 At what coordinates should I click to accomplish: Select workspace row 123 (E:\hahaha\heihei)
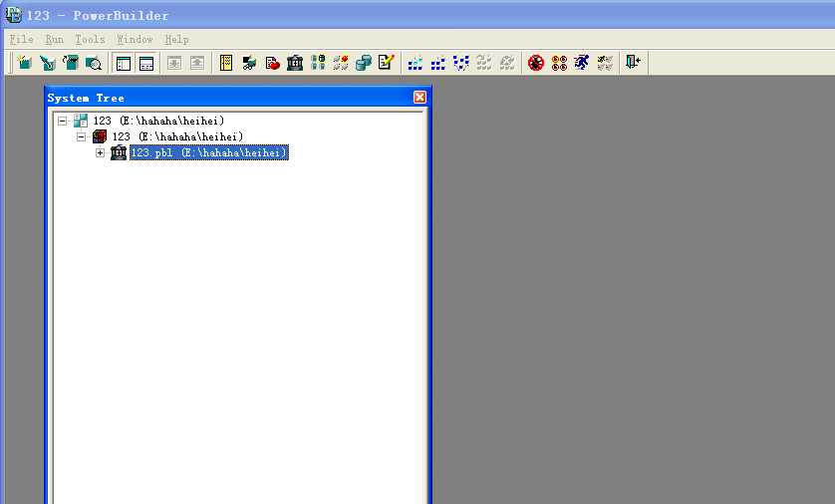click(158, 121)
